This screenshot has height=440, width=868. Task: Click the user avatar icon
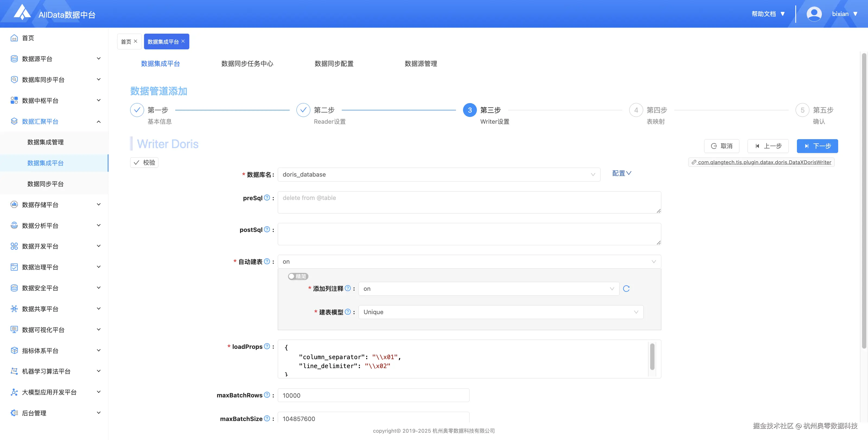814,14
